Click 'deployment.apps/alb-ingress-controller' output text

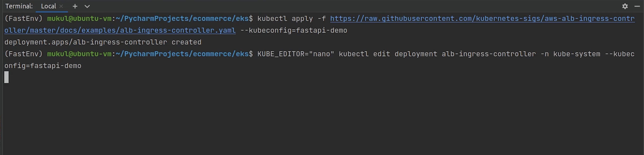85,42
